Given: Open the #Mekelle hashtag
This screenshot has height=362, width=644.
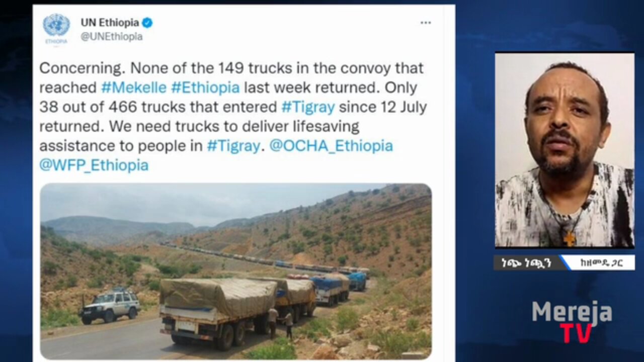Looking at the screenshot, I should coord(133,87).
